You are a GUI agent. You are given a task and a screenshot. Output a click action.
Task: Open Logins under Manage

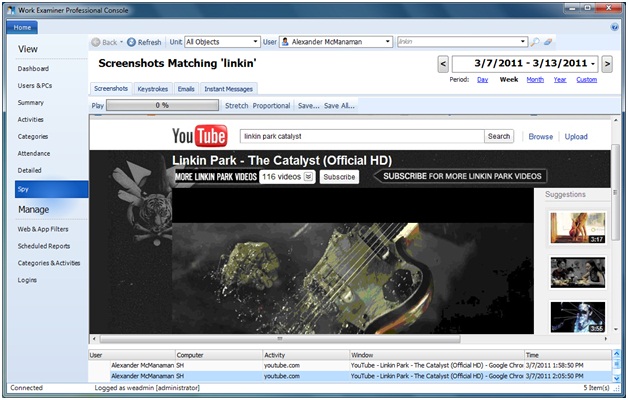(27, 280)
